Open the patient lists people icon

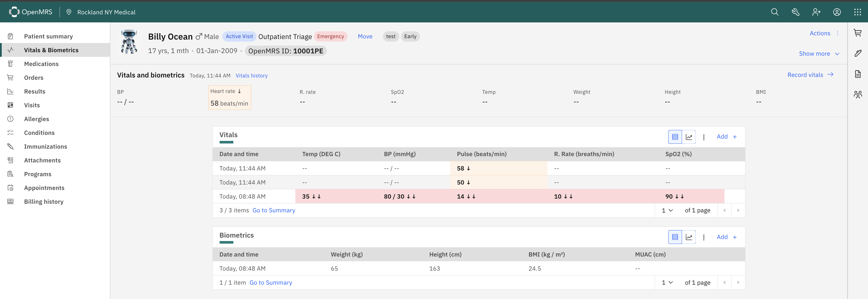[x=858, y=95]
